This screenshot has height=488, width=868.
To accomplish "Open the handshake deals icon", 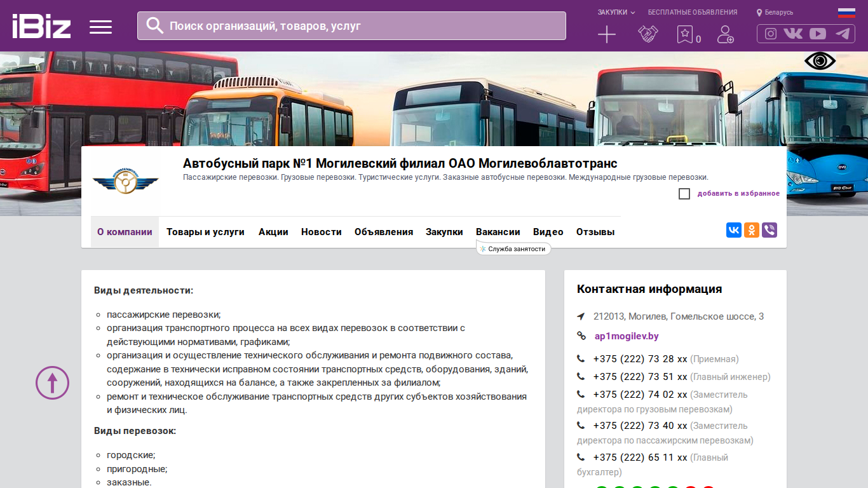I will [x=648, y=34].
